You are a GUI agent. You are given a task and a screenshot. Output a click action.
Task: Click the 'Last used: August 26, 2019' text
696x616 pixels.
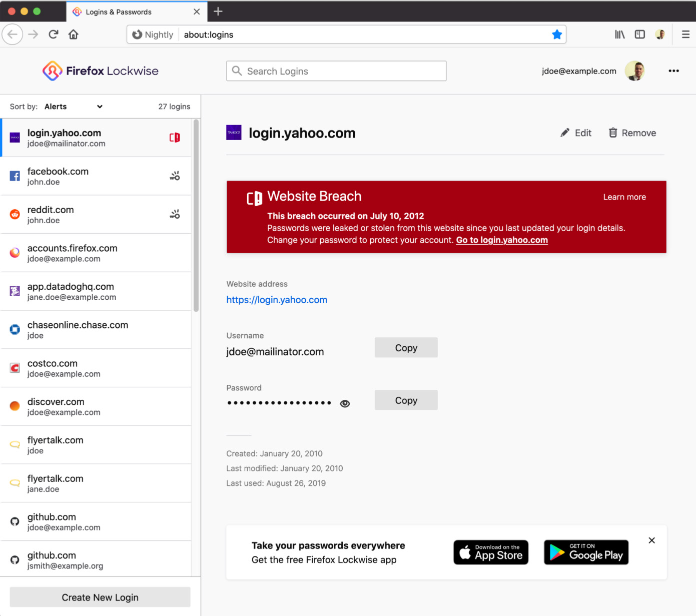(276, 483)
